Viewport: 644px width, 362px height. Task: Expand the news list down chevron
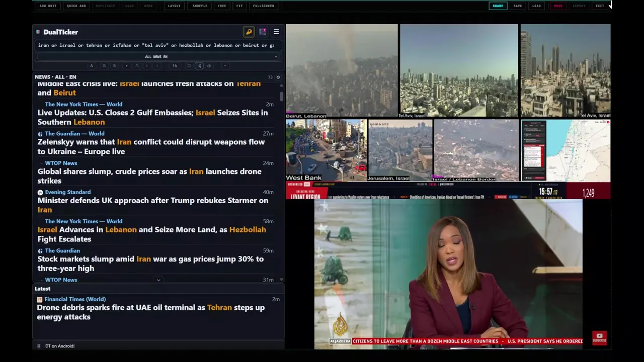[158, 280]
